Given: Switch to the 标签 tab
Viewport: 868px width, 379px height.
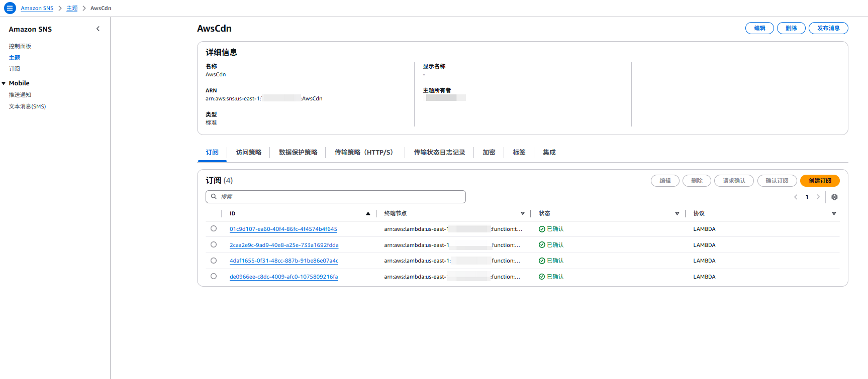Looking at the screenshot, I should pyautogui.click(x=519, y=153).
